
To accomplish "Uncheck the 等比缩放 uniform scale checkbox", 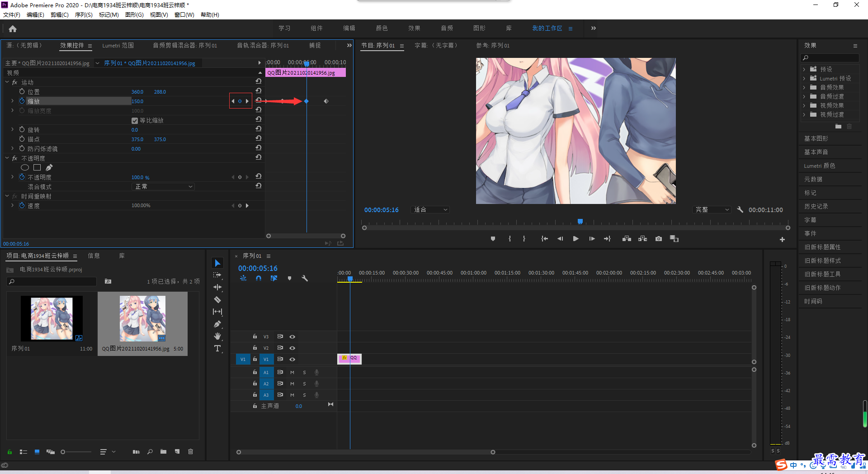I will (x=135, y=120).
